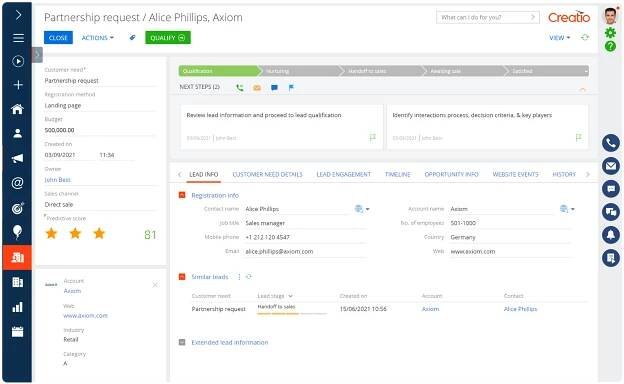The height and width of the screenshot is (384, 624).
Task: Click the run process play icon
Action: [x=18, y=61]
